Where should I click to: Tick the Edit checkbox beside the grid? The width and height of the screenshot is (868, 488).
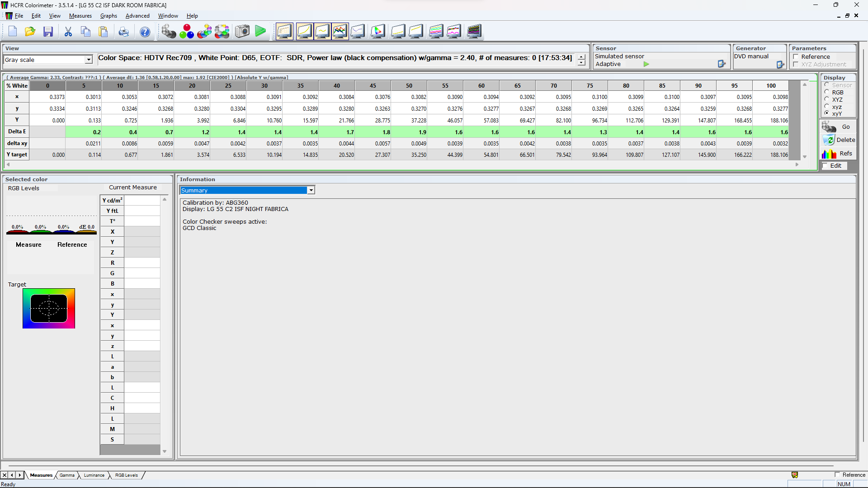click(x=825, y=166)
